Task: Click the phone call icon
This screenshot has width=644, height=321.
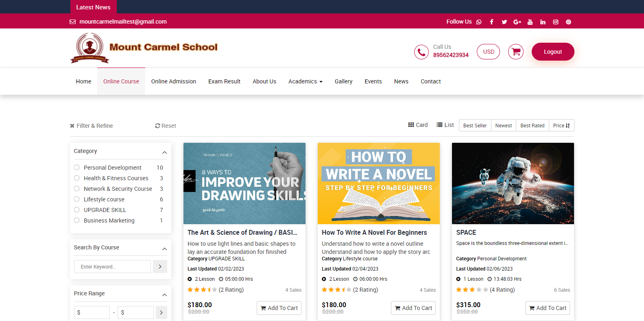Action: pyautogui.click(x=421, y=52)
